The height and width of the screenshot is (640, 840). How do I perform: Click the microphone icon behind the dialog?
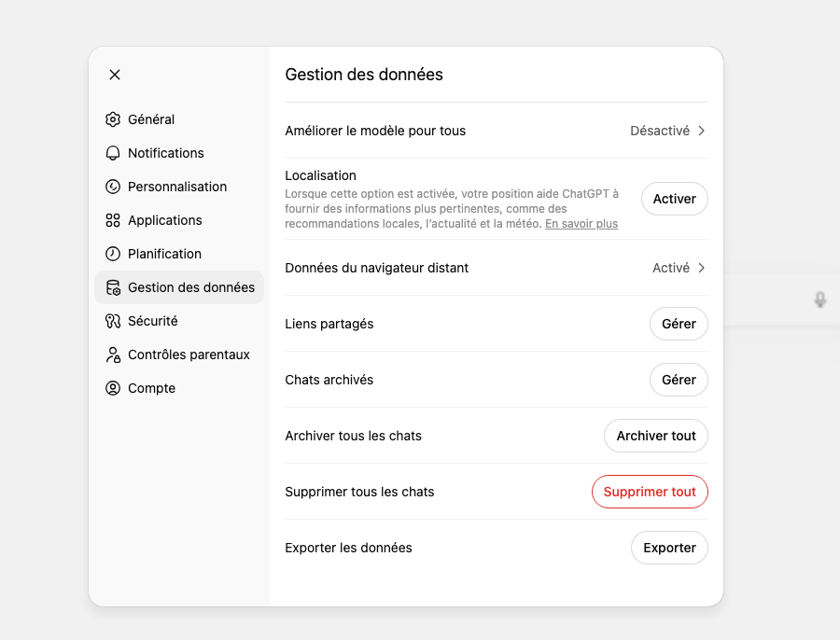tap(819, 299)
